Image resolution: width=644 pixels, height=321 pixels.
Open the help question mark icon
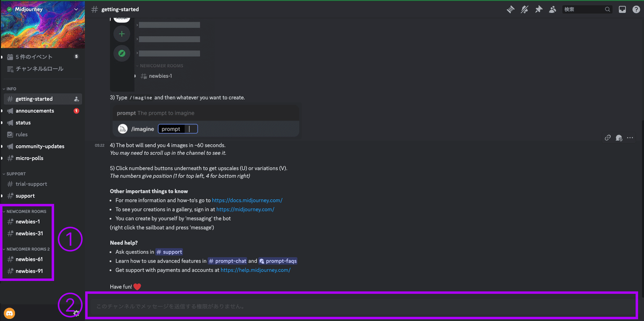(636, 9)
